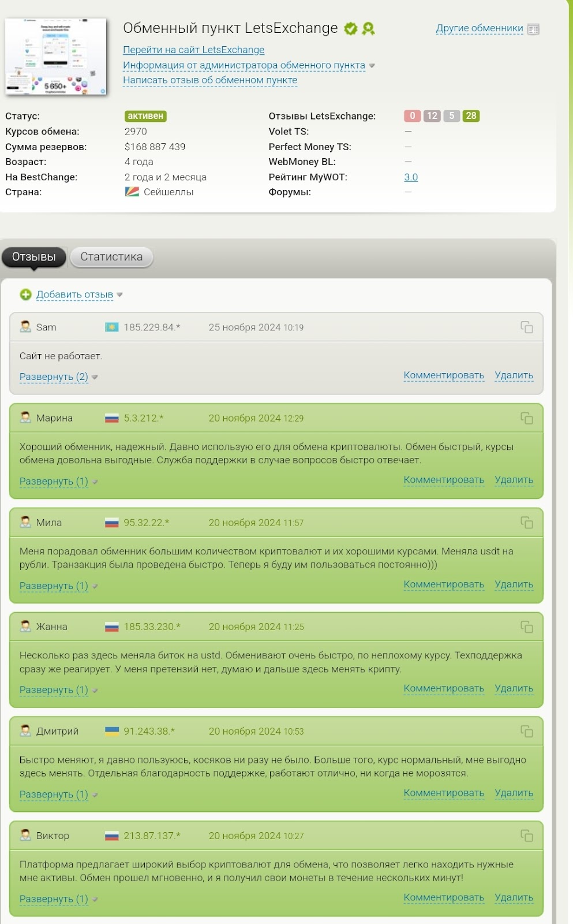573x924 pixels.
Task: Open MyWOT rating 3.0 link
Action: tap(411, 177)
